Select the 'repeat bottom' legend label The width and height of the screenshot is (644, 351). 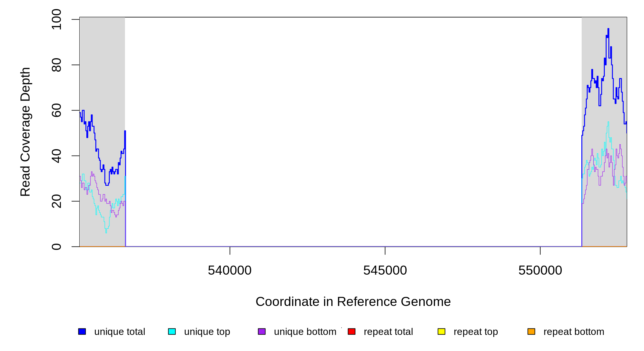pos(574,332)
